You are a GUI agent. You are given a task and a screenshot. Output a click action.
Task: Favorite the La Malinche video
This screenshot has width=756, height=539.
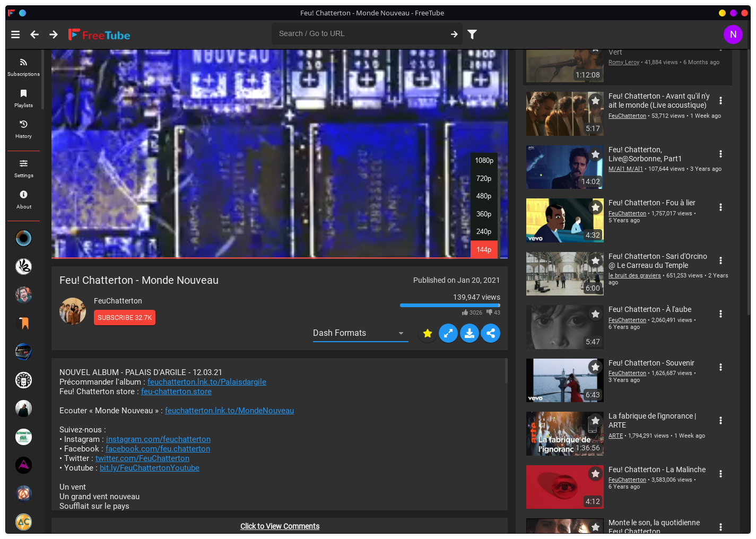595,474
